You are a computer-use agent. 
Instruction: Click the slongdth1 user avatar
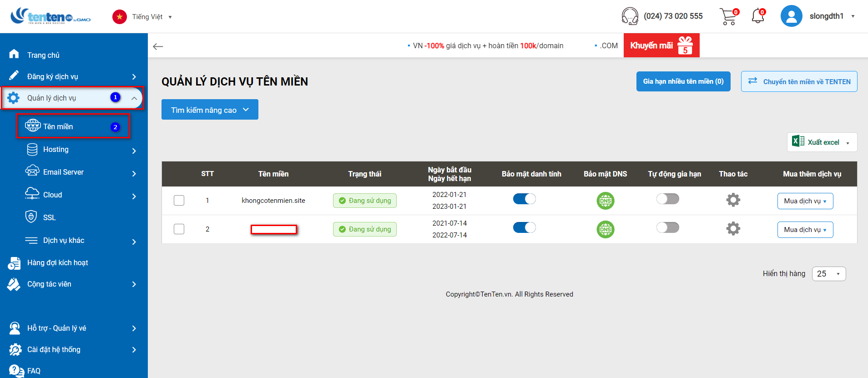(791, 16)
